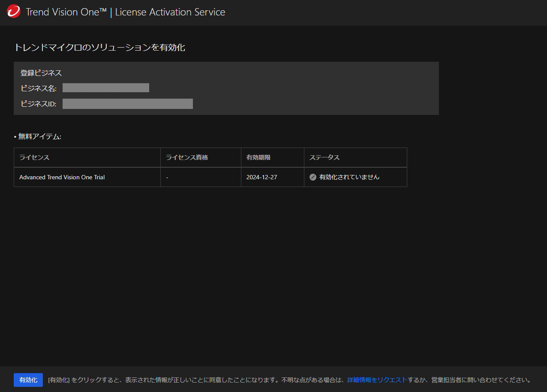Click the Trend Micro logo icon
The width and height of the screenshot is (547, 392).
[14, 12]
